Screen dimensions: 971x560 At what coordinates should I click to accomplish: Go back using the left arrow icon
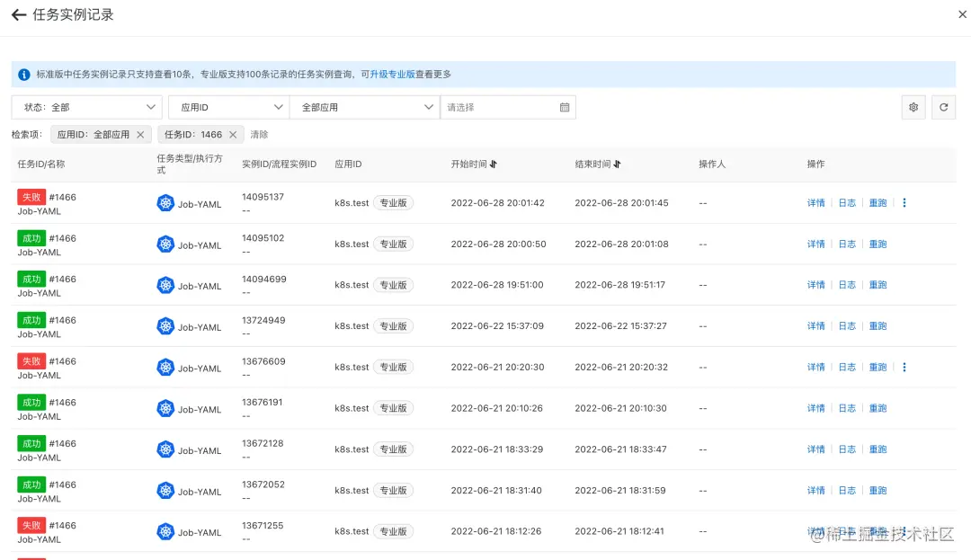[x=19, y=15]
